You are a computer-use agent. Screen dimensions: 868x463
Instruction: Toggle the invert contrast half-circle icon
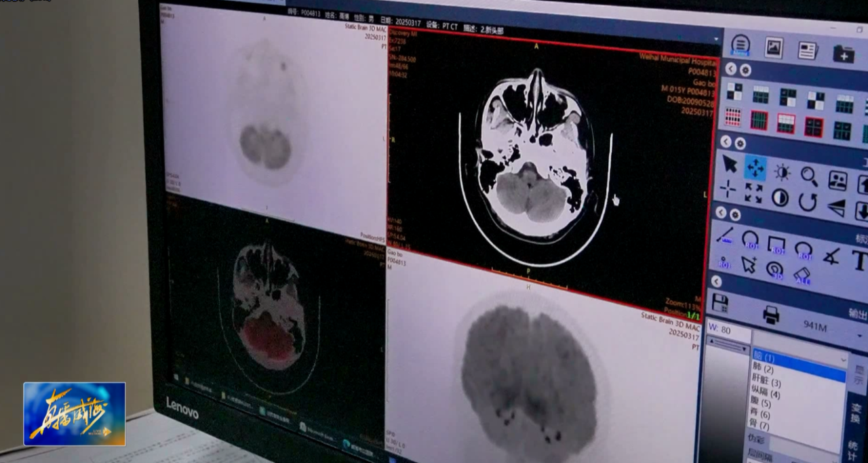click(x=780, y=197)
